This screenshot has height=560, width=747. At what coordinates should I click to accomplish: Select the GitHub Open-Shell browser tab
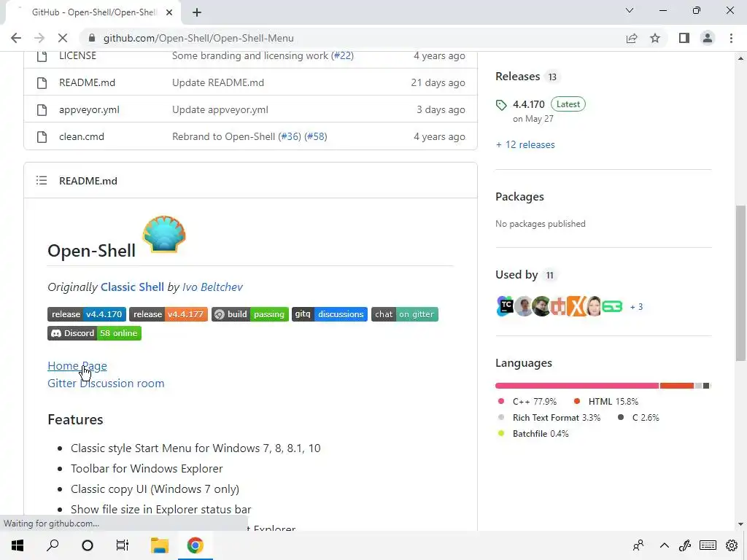[93, 12]
